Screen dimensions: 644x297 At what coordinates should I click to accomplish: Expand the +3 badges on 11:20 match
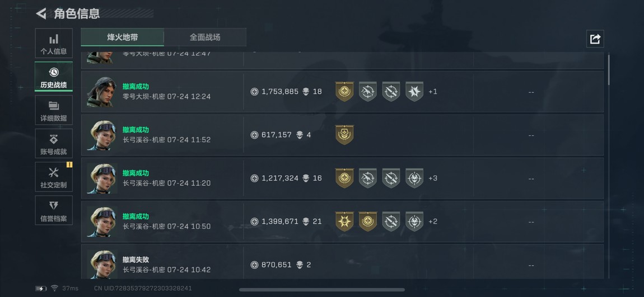click(x=433, y=178)
